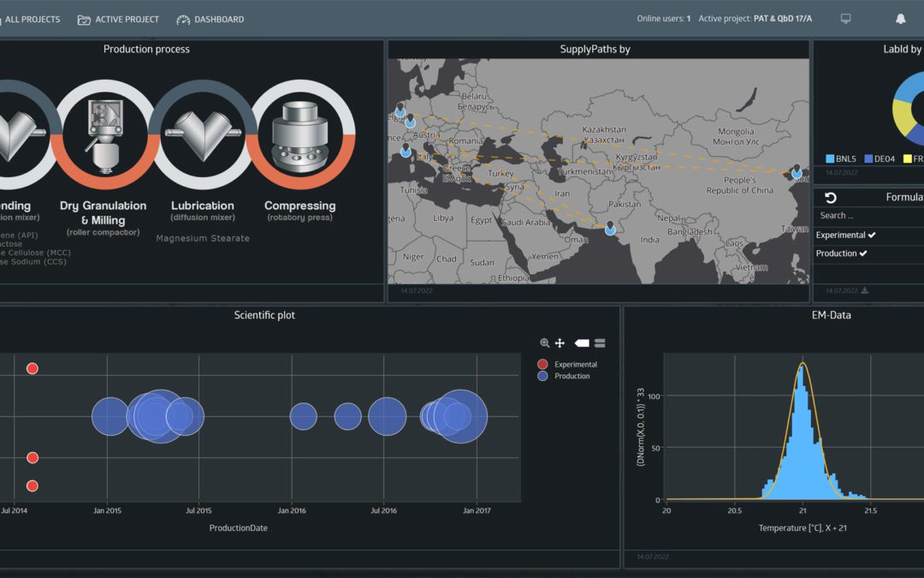Select the Dry Granulation roller compactor icon

[x=105, y=135]
